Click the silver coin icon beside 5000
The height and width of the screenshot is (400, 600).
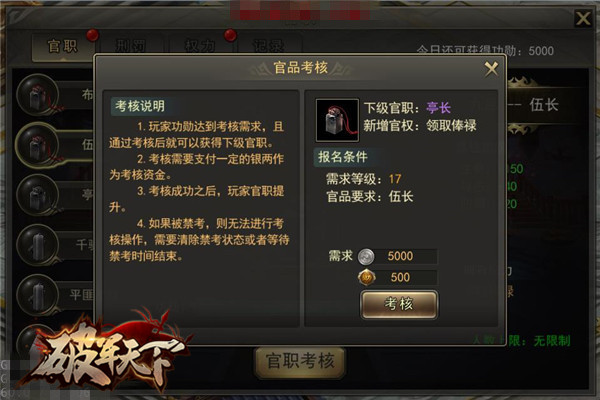tap(366, 256)
